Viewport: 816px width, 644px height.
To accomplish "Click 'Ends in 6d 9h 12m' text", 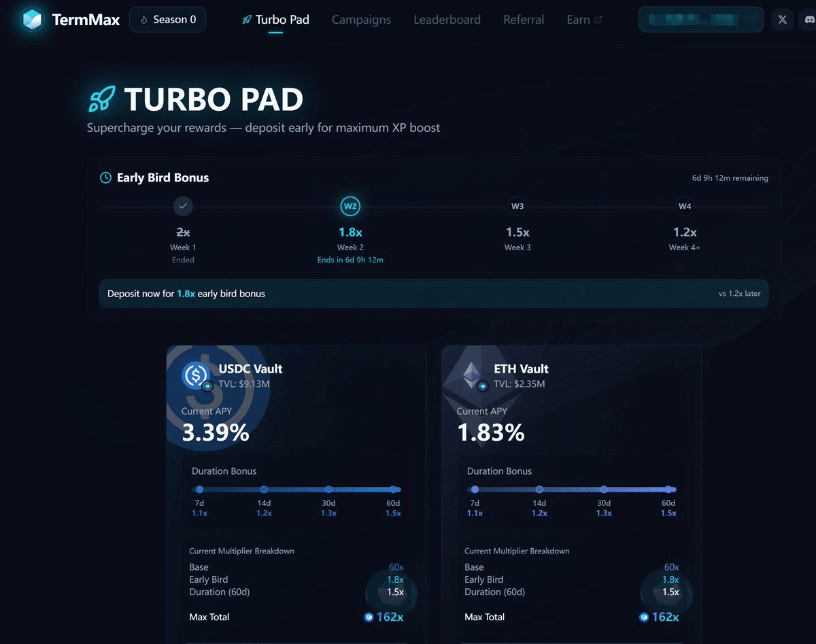I will [350, 260].
